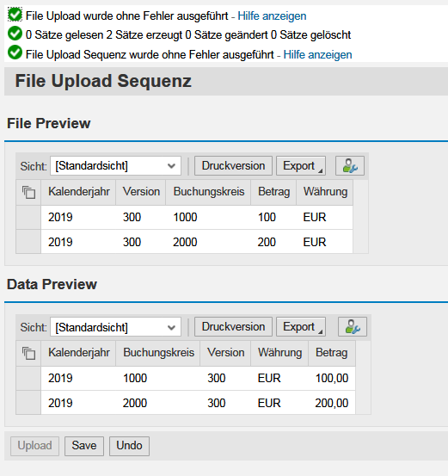Expand Export menu in File Preview

pyautogui.click(x=301, y=166)
